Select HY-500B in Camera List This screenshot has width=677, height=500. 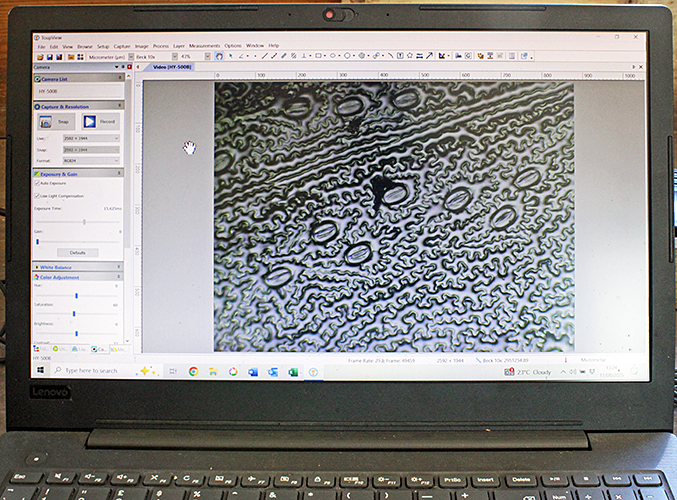(x=48, y=92)
